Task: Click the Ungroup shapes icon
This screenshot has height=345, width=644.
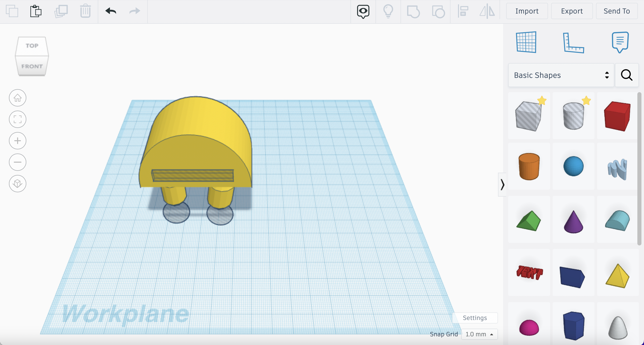Action: (438, 12)
